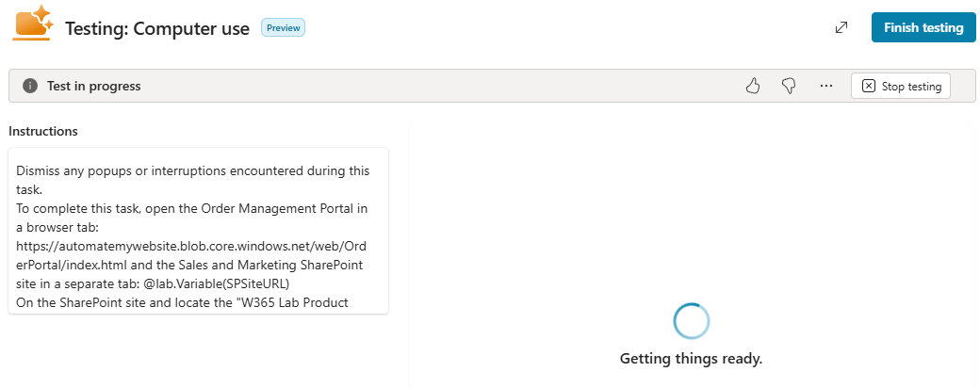Screen dimensions: 980x388
Task: Click the "Dismiss any popups" instruction line
Action: (193, 180)
